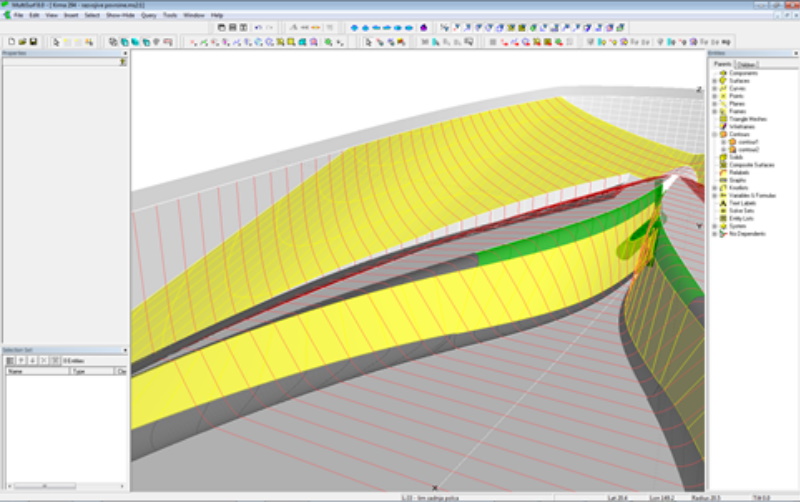800x502 pixels.
Task: Click the Save disk icon
Action: pyautogui.click(x=33, y=42)
